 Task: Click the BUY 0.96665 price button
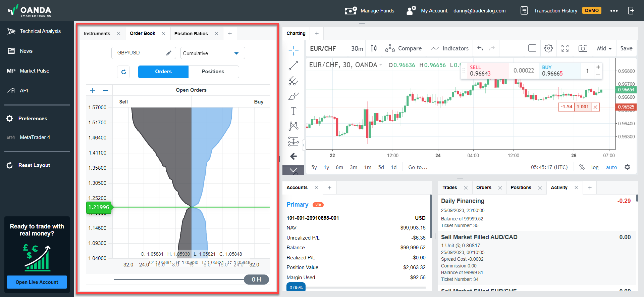[559, 71]
